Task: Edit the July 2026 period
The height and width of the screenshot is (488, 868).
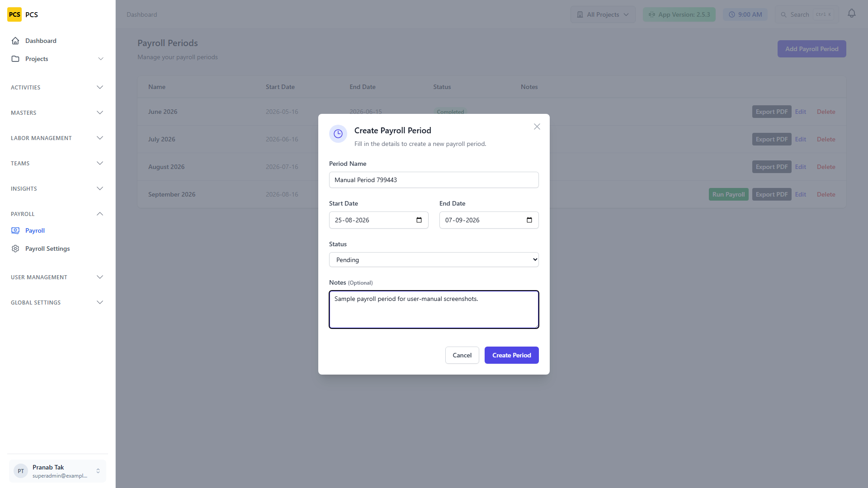Action: (801, 139)
